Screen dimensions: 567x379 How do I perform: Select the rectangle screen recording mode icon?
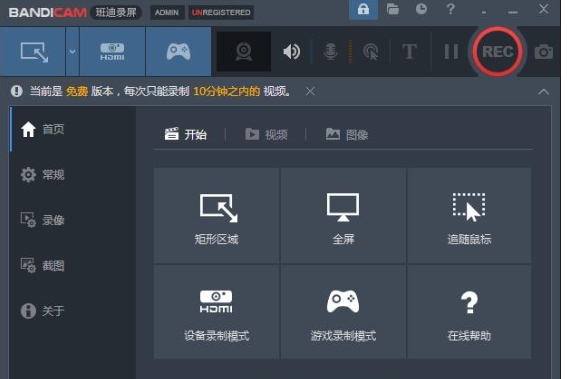pyautogui.click(x=33, y=52)
